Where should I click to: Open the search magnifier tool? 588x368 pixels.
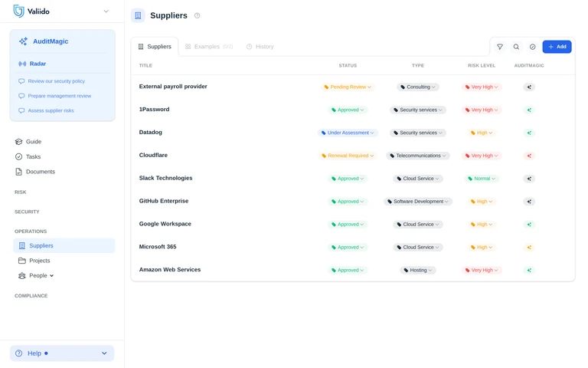(x=516, y=47)
